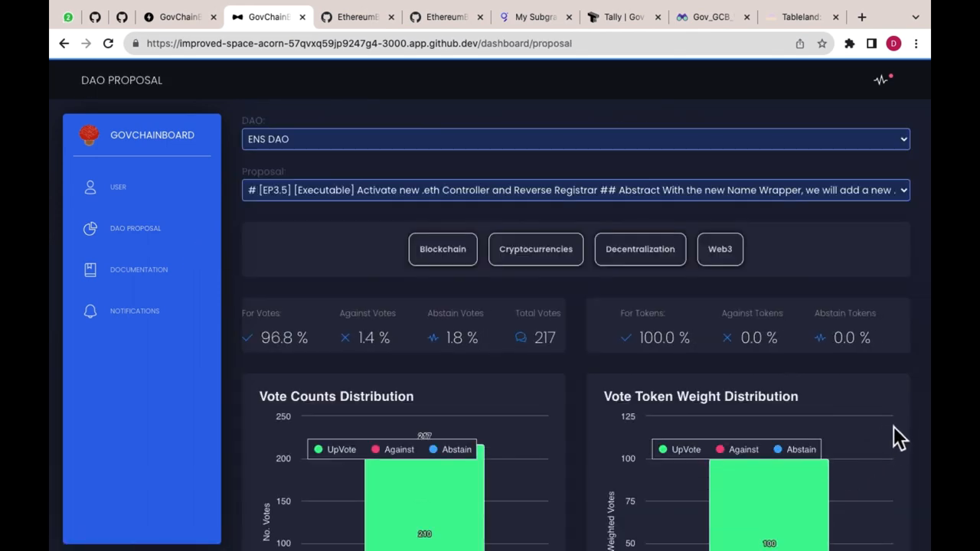Open a new browser tab with plus
Image resolution: width=980 pixels, height=551 pixels.
(862, 17)
